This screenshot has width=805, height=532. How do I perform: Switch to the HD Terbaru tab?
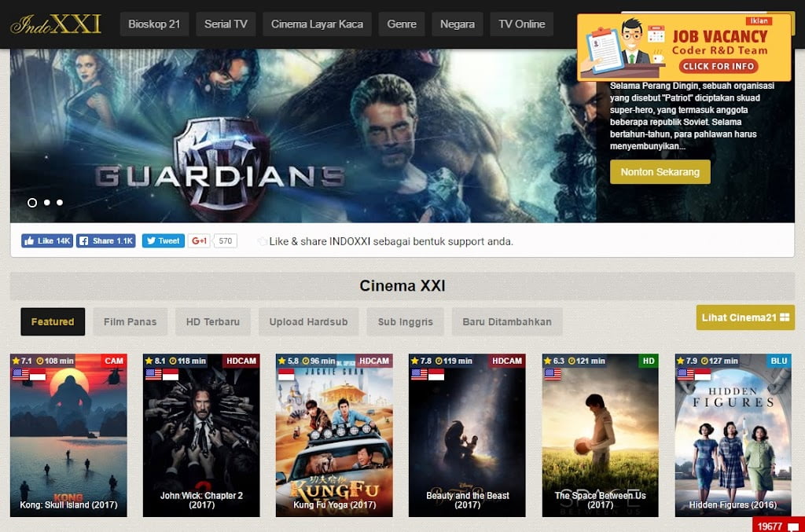pyautogui.click(x=212, y=321)
